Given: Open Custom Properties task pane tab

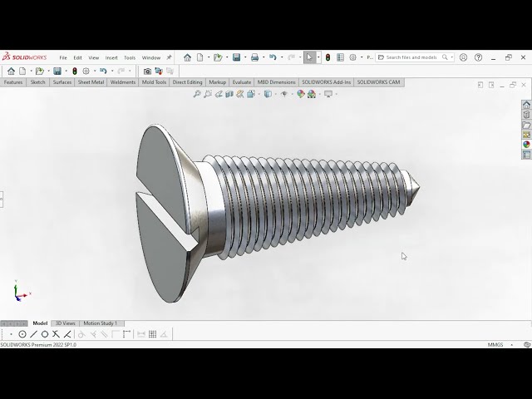Looking at the screenshot, I should point(526,155).
